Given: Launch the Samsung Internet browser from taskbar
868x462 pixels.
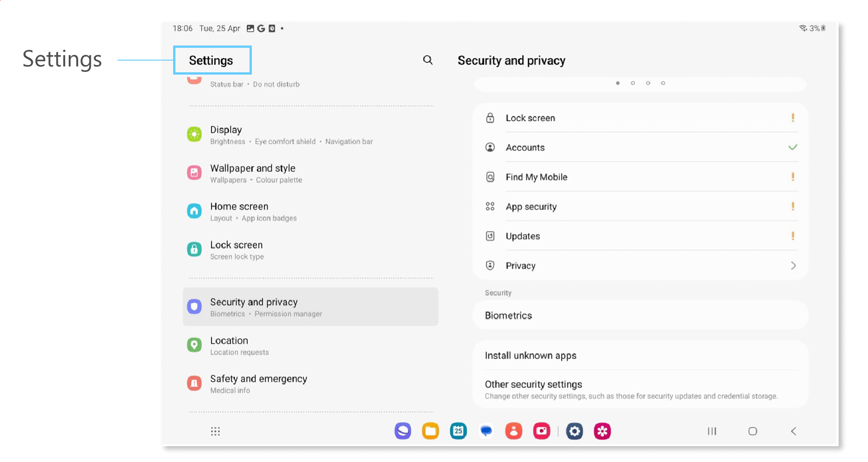Looking at the screenshot, I should [x=403, y=431].
